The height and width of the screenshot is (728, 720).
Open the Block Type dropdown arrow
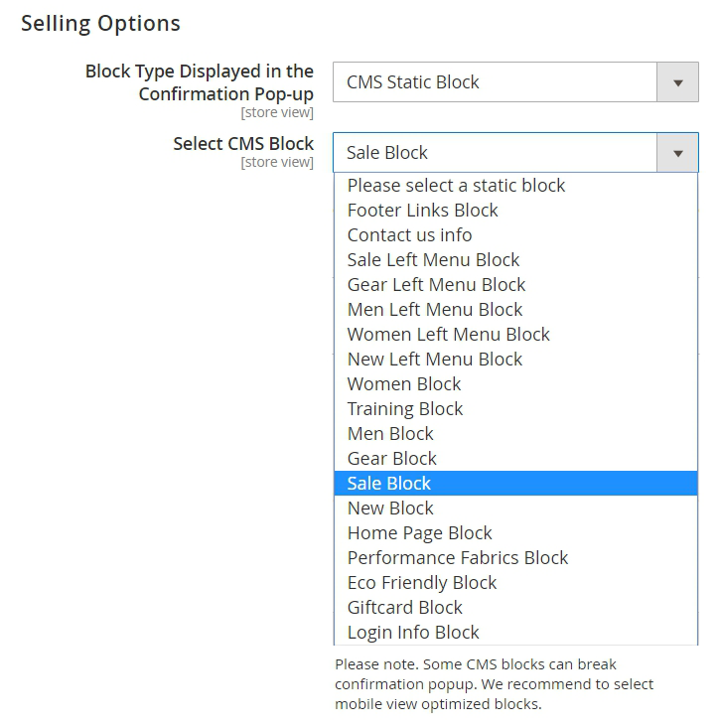[x=677, y=83]
